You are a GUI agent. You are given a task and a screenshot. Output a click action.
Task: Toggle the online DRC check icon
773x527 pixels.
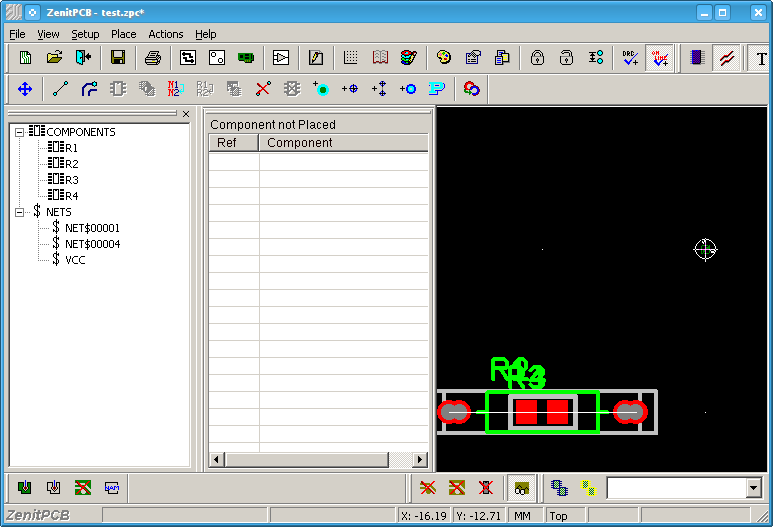pos(660,58)
